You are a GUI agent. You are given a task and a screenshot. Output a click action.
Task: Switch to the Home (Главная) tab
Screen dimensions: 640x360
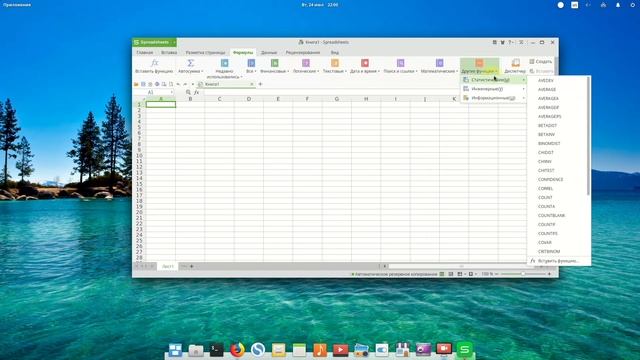coord(144,53)
